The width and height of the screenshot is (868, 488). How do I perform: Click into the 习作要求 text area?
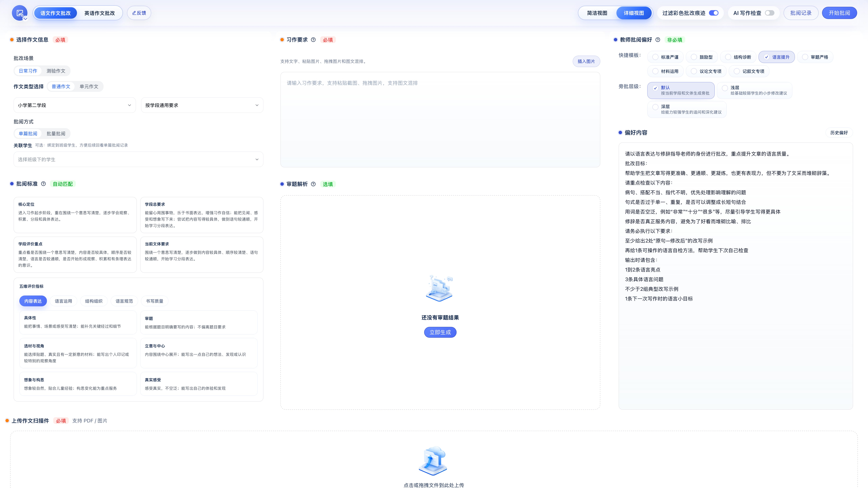point(440,120)
